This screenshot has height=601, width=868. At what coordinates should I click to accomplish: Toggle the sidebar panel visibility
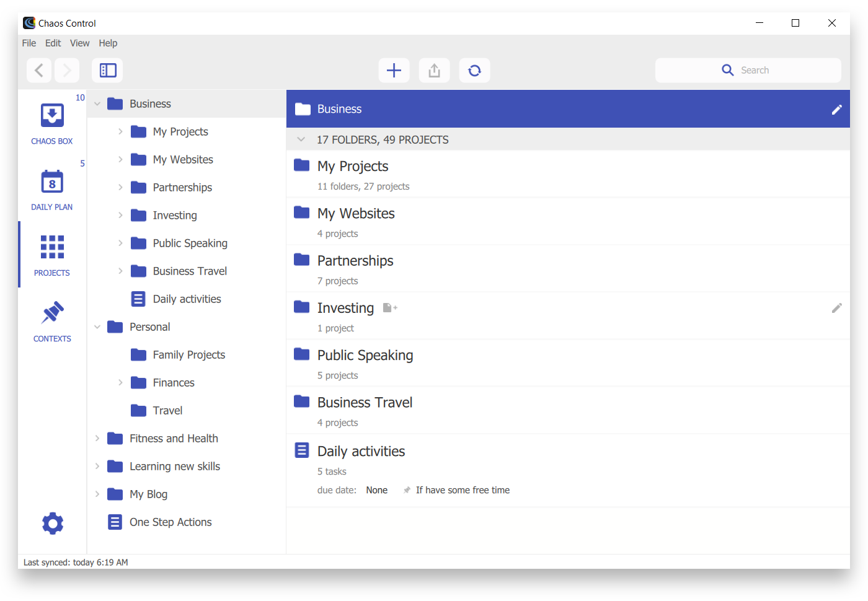[108, 71]
